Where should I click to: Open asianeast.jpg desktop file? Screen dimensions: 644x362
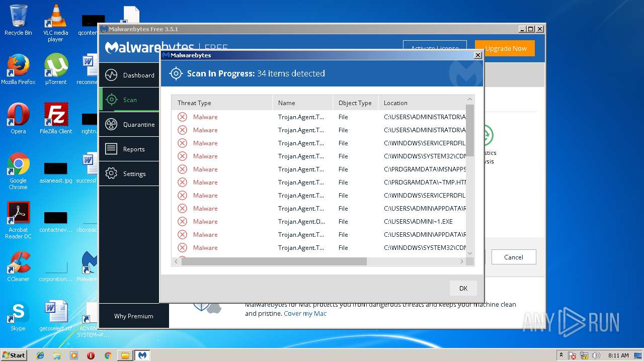click(x=55, y=172)
